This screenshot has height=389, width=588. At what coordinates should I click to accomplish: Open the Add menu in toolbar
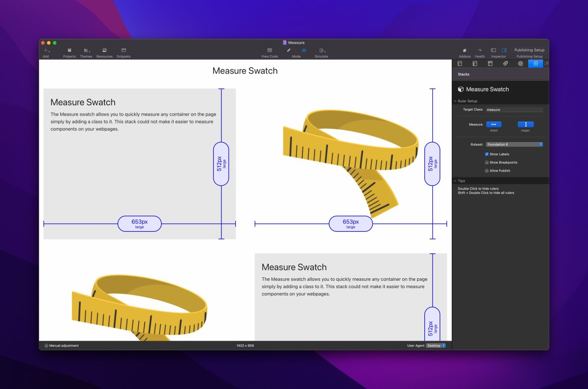(x=46, y=50)
